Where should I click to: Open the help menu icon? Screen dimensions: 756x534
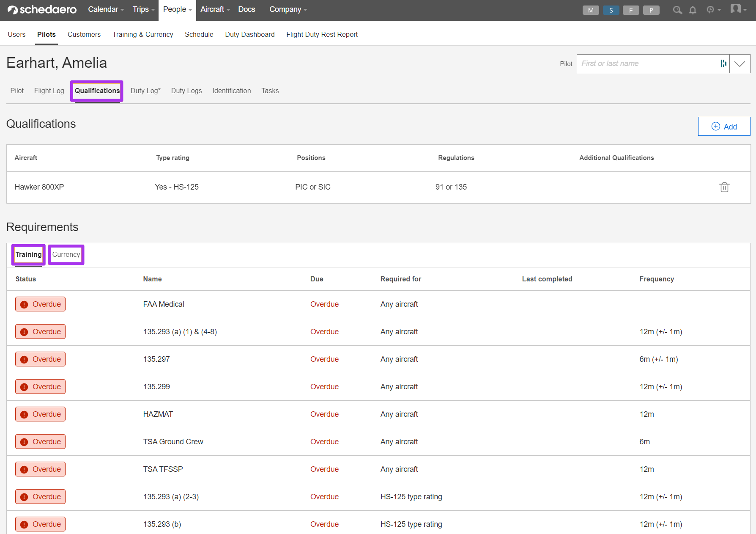(x=713, y=10)
